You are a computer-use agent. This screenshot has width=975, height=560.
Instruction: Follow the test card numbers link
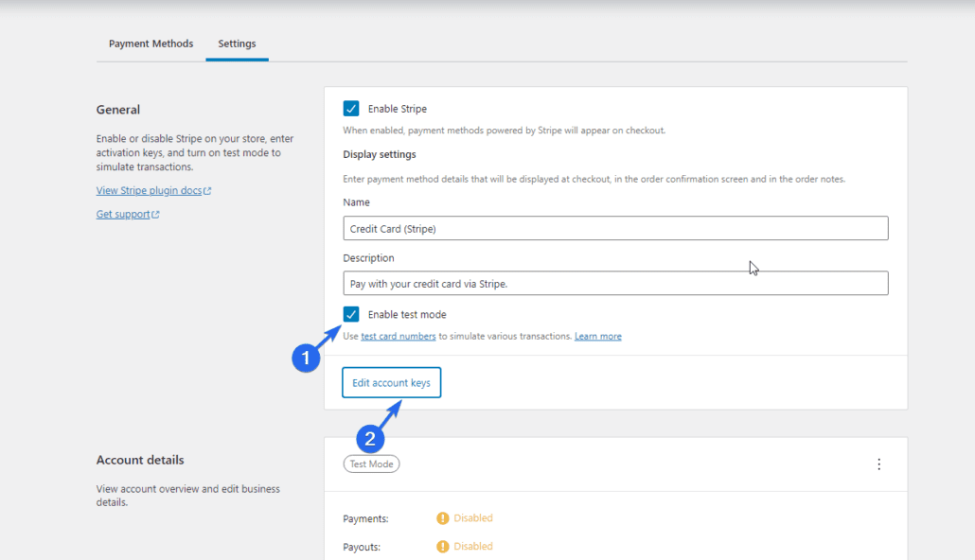coord(398,336)
